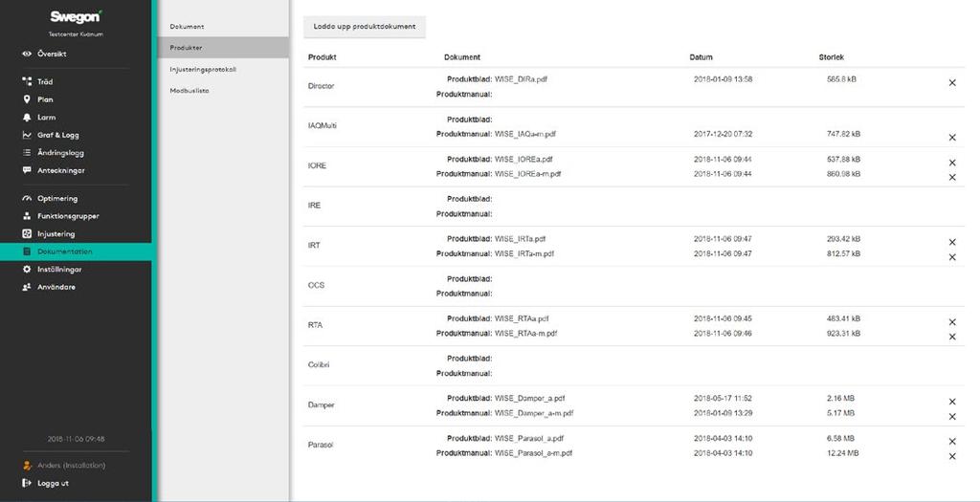Select the OCS product name
This screenshot has height=502, width=980.
pos(316,285)
